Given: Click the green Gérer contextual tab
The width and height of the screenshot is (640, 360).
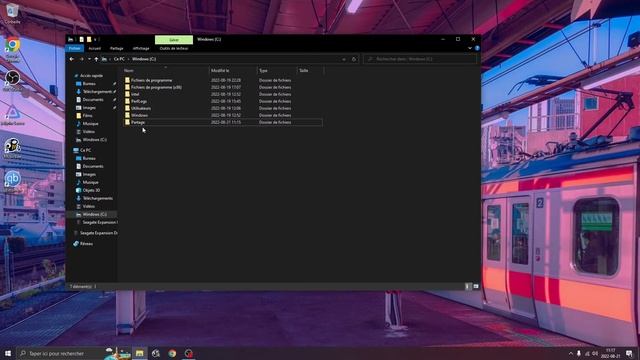Looking at the screenshot, I should [x=174, y=40].
